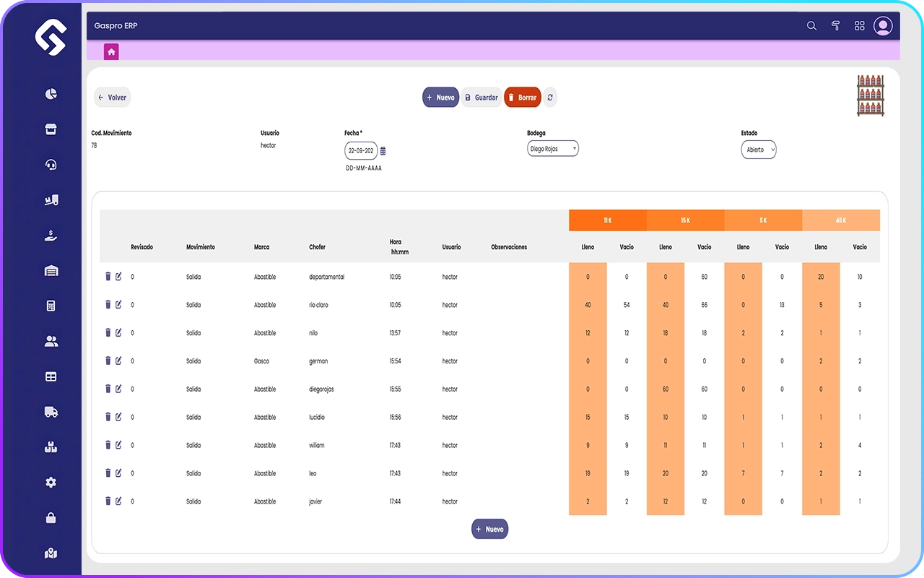This screenshot has width=924, height=578.
Task: Open the apps grid icon in header
Action: [859, 26]
